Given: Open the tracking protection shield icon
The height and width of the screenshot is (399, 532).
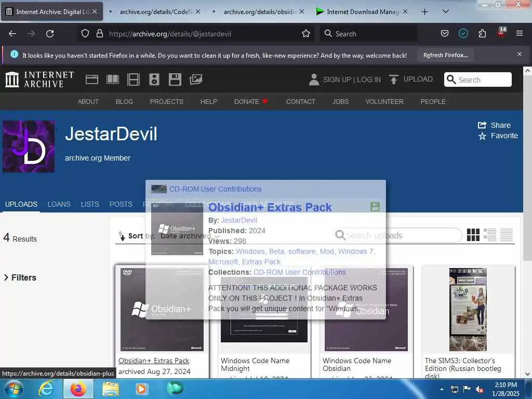Looking at the screenshot, I should click(x=85, y=34).
